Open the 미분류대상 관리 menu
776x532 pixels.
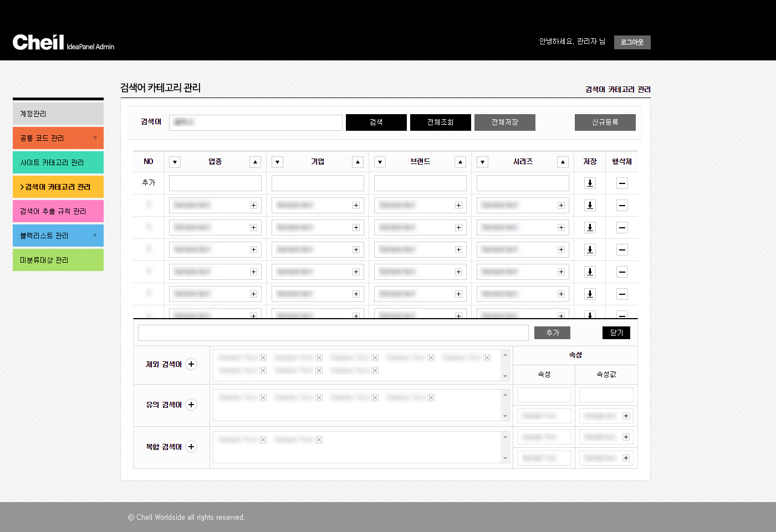click(x=58, y=260)
